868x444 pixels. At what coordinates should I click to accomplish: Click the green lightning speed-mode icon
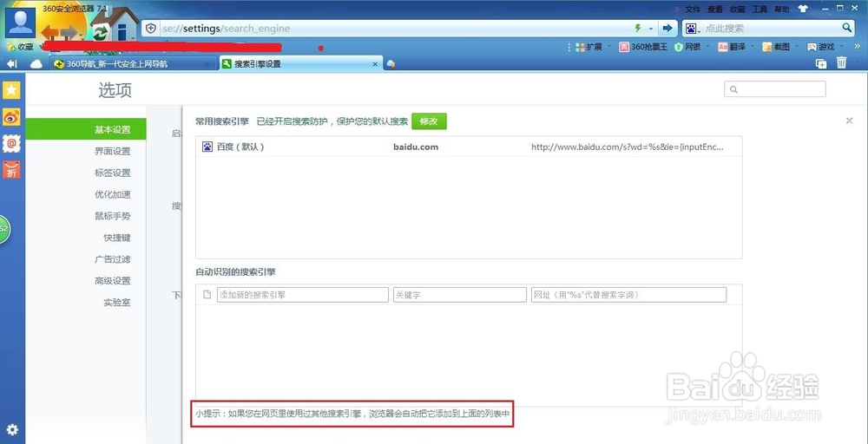638,29
